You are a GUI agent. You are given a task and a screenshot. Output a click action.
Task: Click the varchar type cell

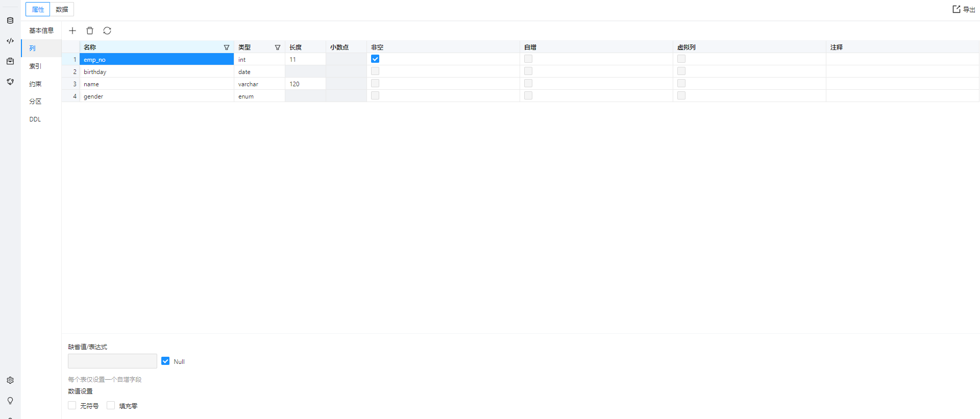[259, 84]
